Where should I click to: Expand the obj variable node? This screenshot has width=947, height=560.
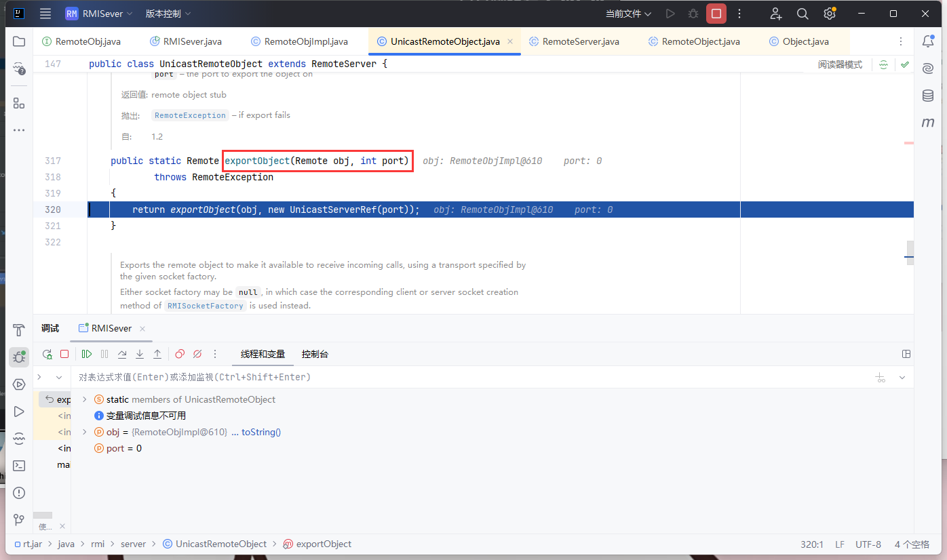pos(84,432)
